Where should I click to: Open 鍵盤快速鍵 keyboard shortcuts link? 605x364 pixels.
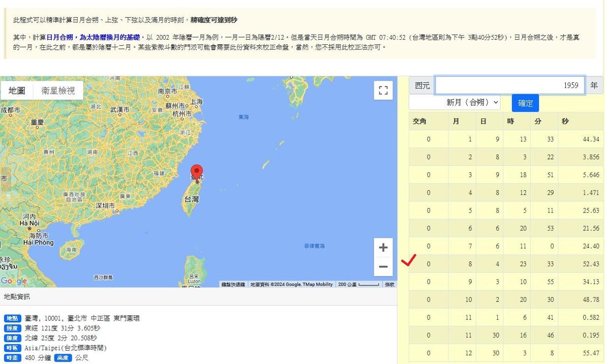[233, 285]
